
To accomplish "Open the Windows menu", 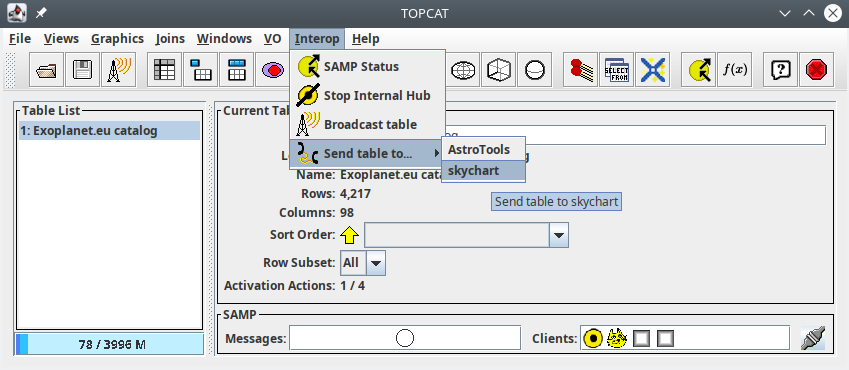I will point(224,39).
